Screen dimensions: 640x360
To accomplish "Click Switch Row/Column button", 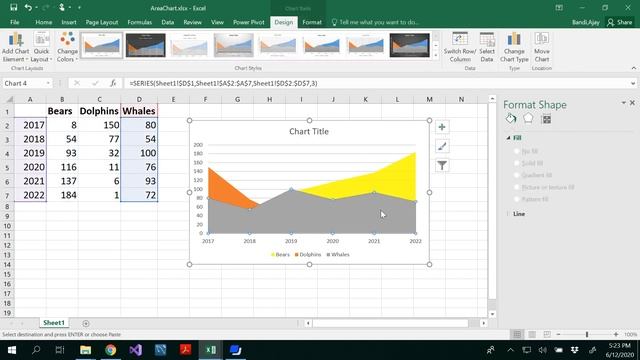I will point(460,47).
